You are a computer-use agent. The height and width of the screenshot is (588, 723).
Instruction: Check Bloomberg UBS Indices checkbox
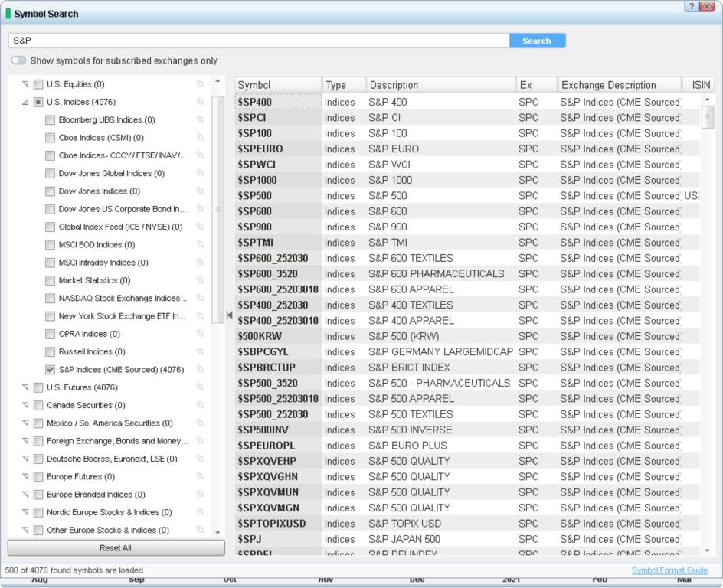pyautogui.click(x=51, y=119)
